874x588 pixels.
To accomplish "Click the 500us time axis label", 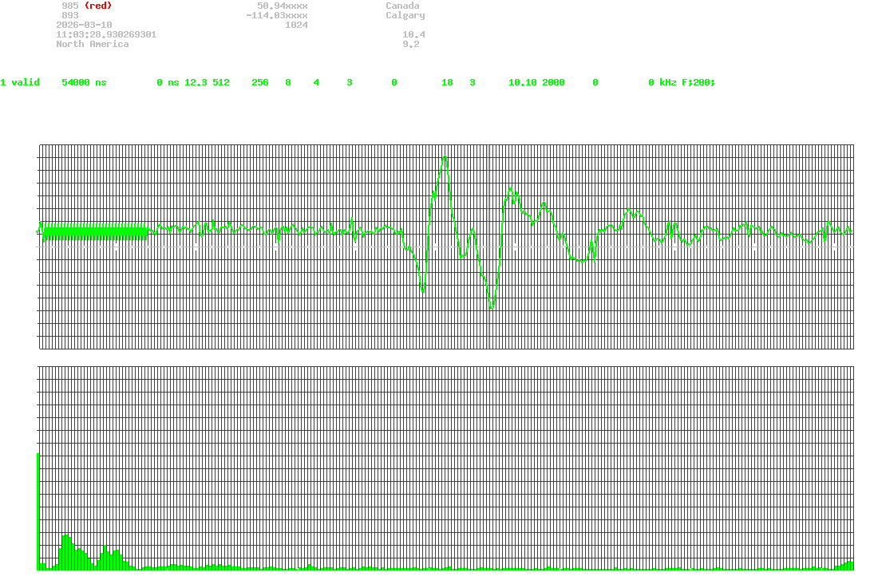I will (446, 360).
